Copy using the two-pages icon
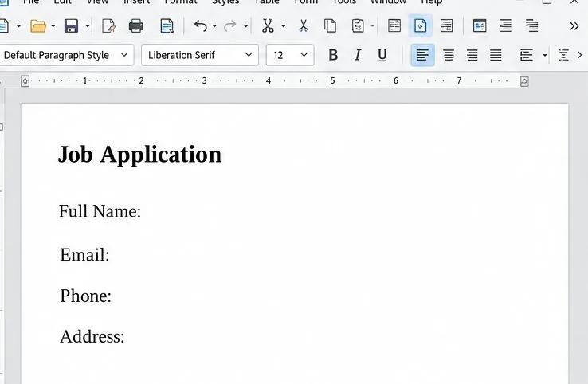The height and width of the screenshot is (384, 588). click(330, 25)
